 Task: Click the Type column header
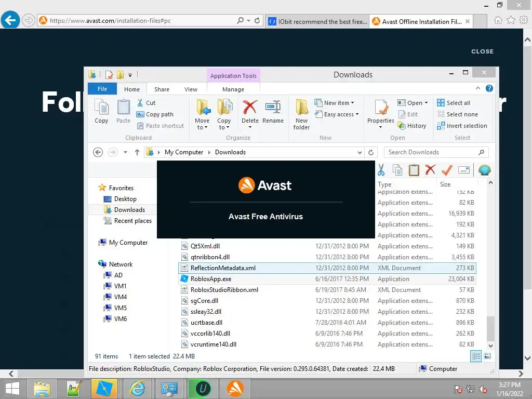tap(406, 184)
